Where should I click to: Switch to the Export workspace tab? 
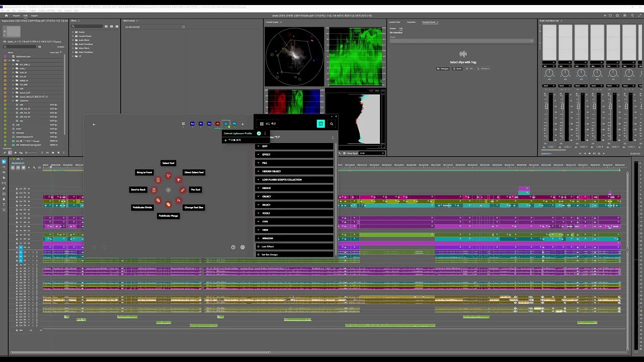pos(34,16)
